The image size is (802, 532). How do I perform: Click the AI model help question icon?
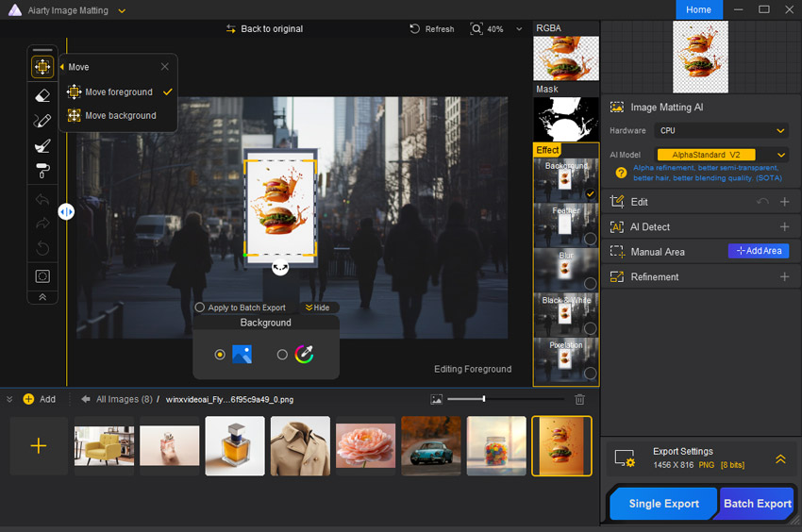tap(621, 173)
